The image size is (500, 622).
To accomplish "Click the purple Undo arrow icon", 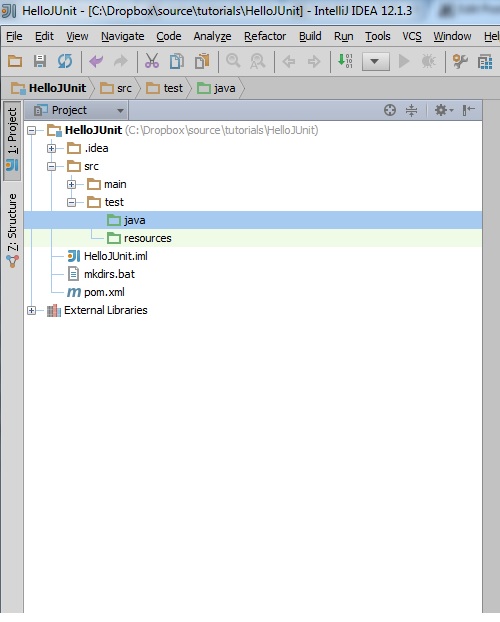I will pos(96,61).
